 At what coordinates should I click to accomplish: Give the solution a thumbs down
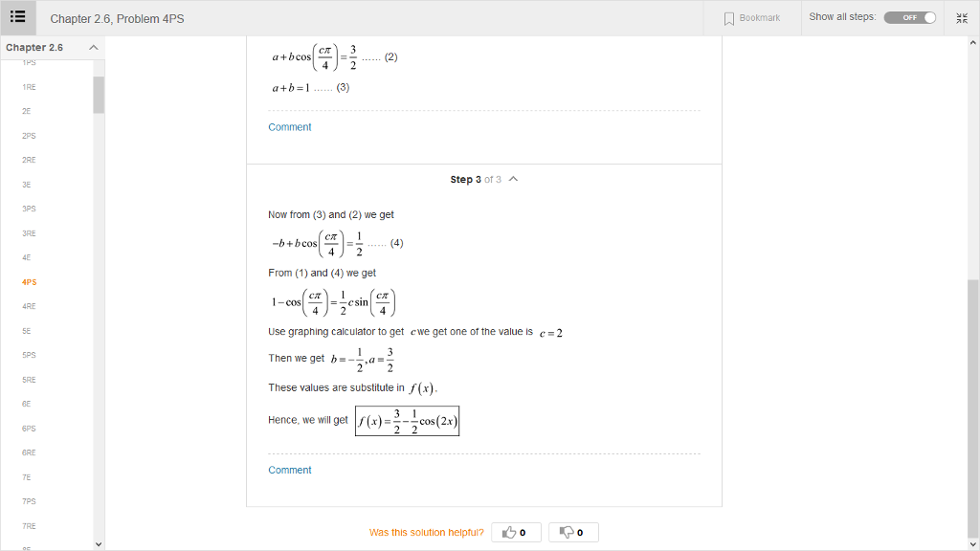pyautogui.click(x=573, y=532)
